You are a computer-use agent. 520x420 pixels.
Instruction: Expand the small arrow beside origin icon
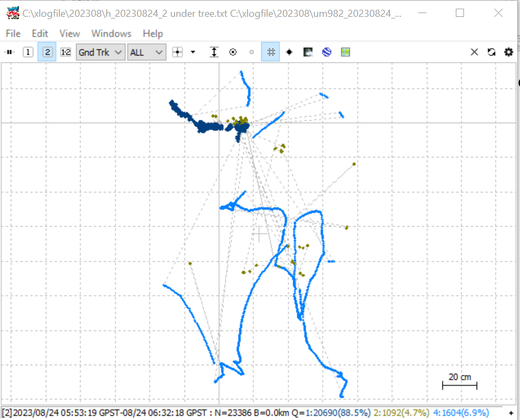tap(193, 52)
